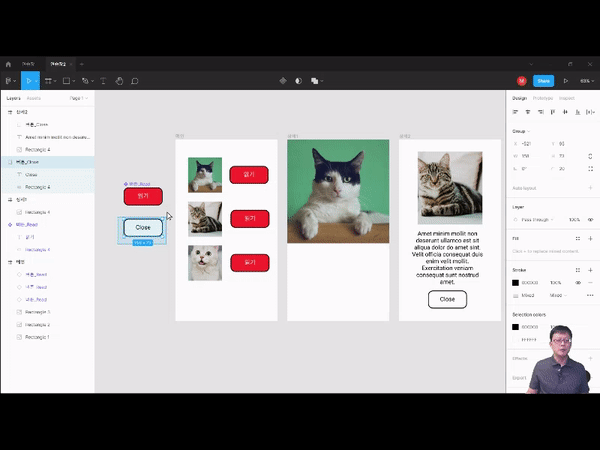Select the Hand tool
The height and width of the screenshot is (450, 600).
coord(119,81)
